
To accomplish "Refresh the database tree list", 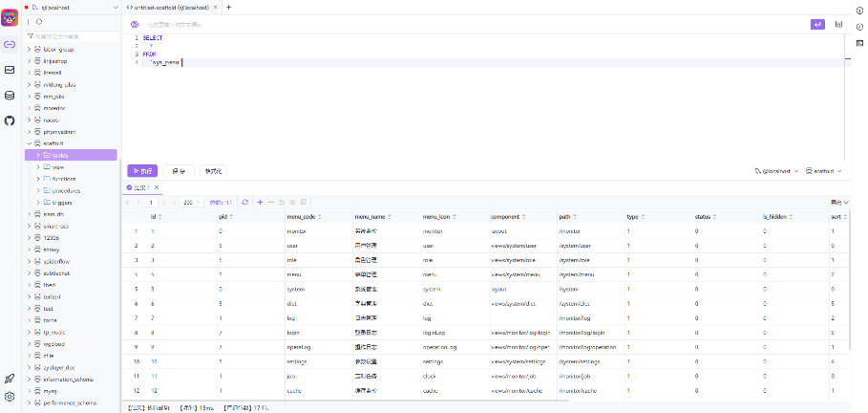I will point(39,21).
